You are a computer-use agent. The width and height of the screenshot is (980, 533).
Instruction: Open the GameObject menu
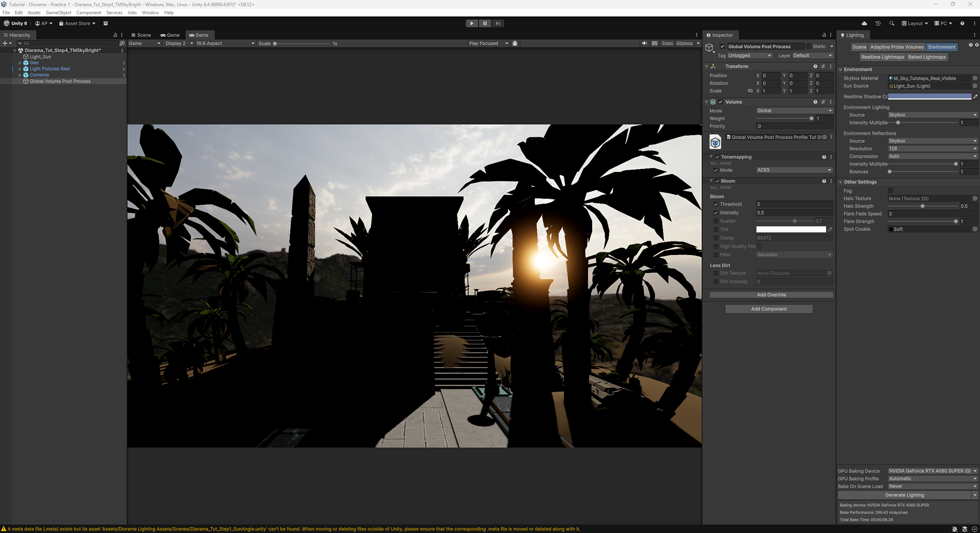point(58,13)
